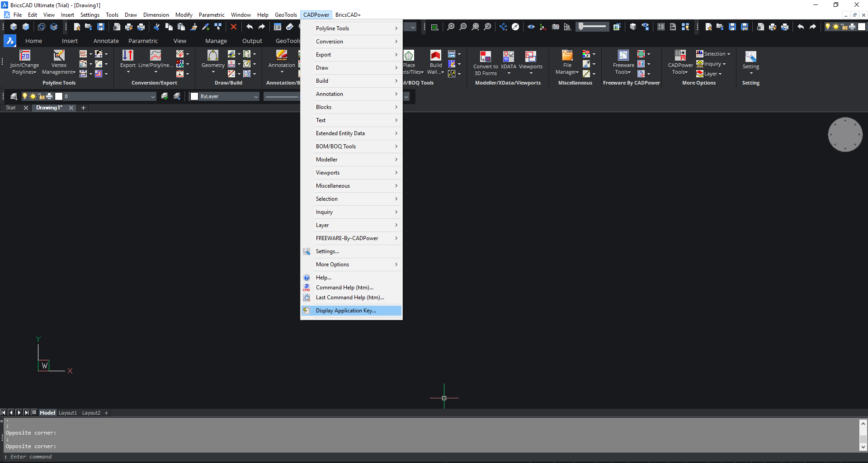
Task: Open the Extended Entity Data submenu
Action: [x=351, y=133]
